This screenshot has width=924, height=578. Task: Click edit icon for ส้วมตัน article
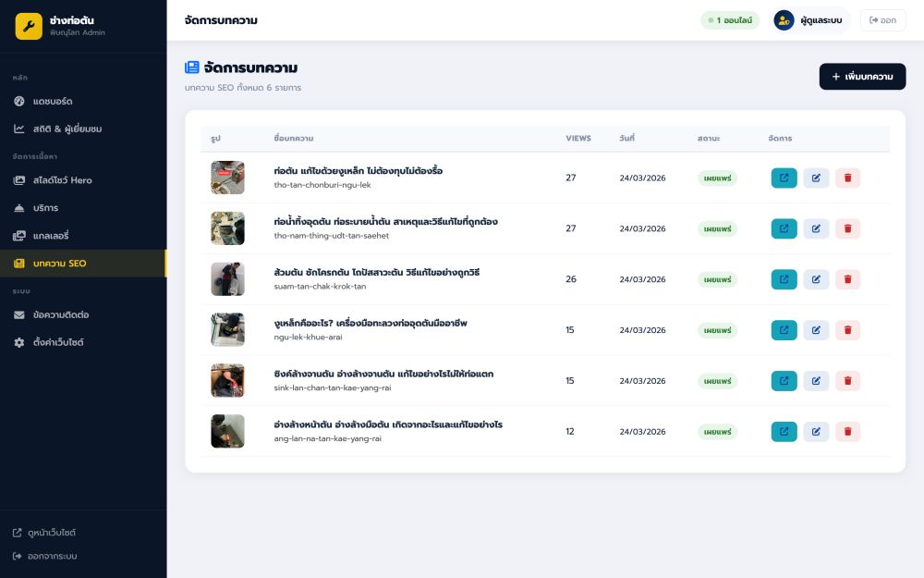point(816,279)
